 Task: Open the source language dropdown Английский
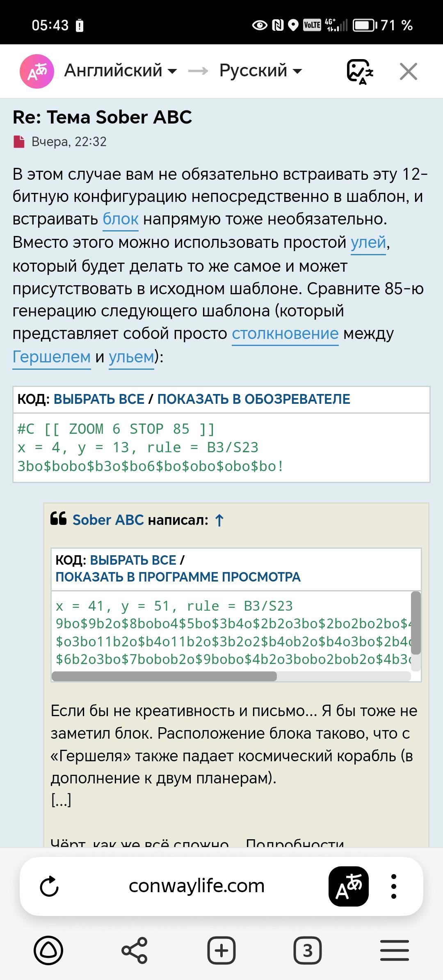120,71
